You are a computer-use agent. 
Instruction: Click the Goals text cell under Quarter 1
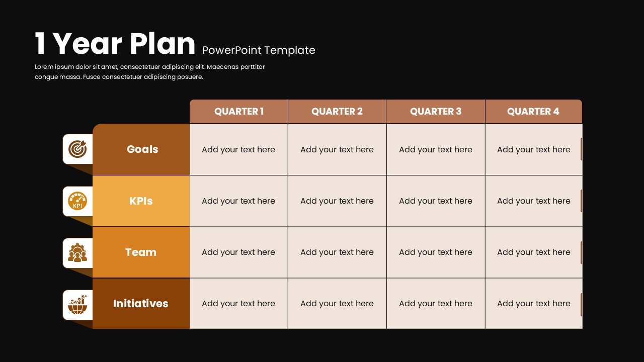tap(238, 150)
